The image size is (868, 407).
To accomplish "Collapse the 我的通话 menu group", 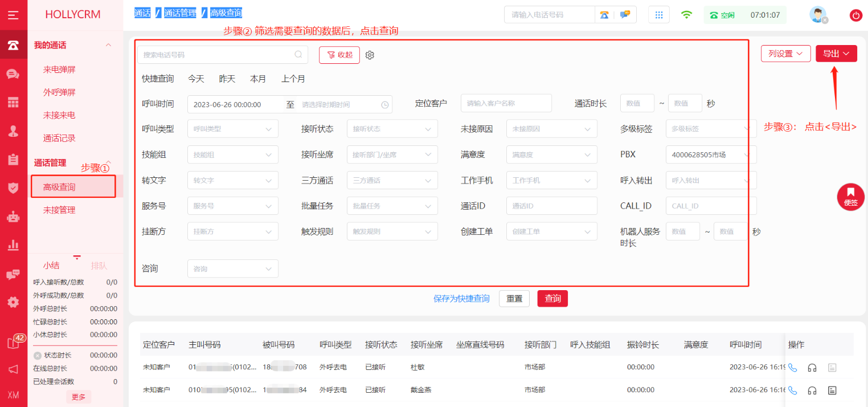I will coord(109,45).
